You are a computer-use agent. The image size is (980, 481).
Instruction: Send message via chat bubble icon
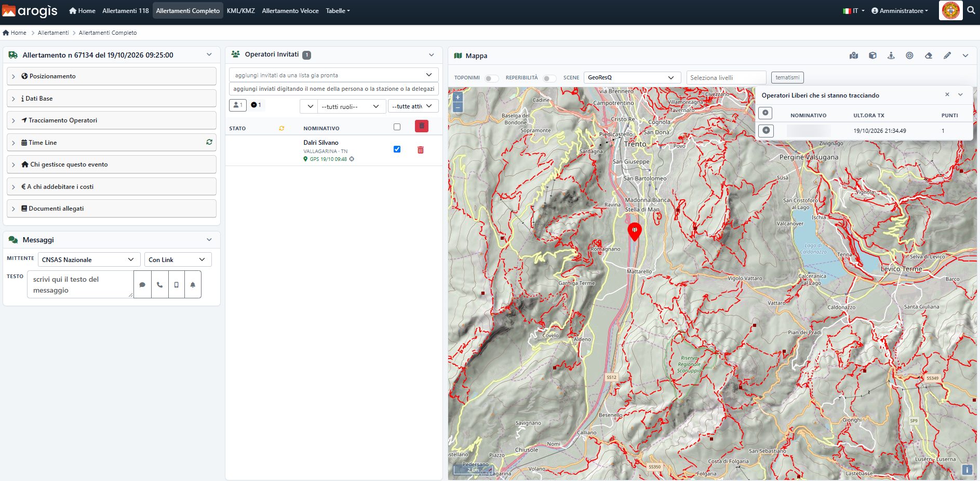pos(142,284)
